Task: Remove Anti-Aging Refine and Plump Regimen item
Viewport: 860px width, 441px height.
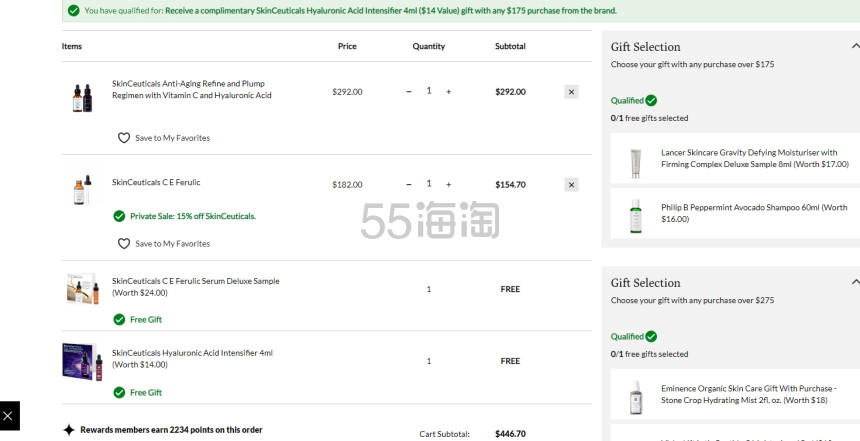Action: point(571,92)
